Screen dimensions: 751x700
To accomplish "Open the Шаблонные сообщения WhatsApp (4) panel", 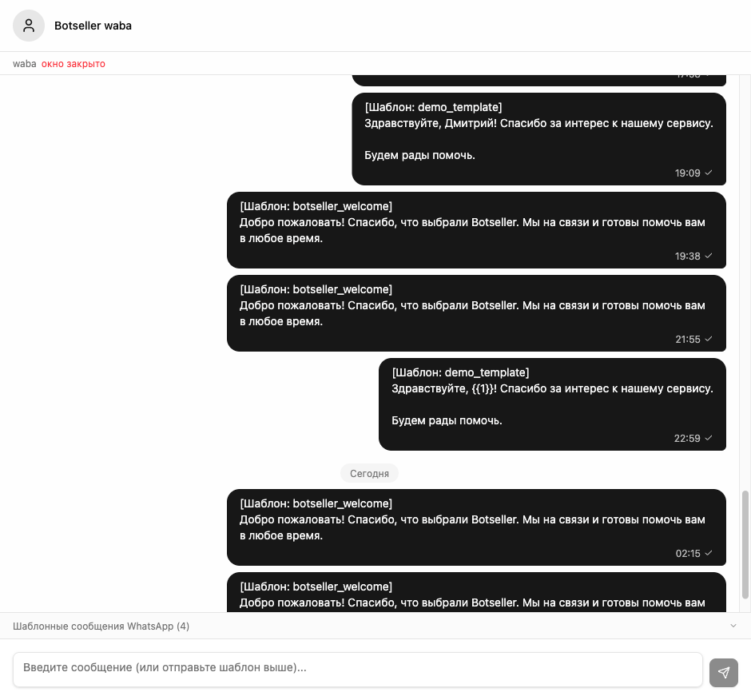I will click(375, 626).
